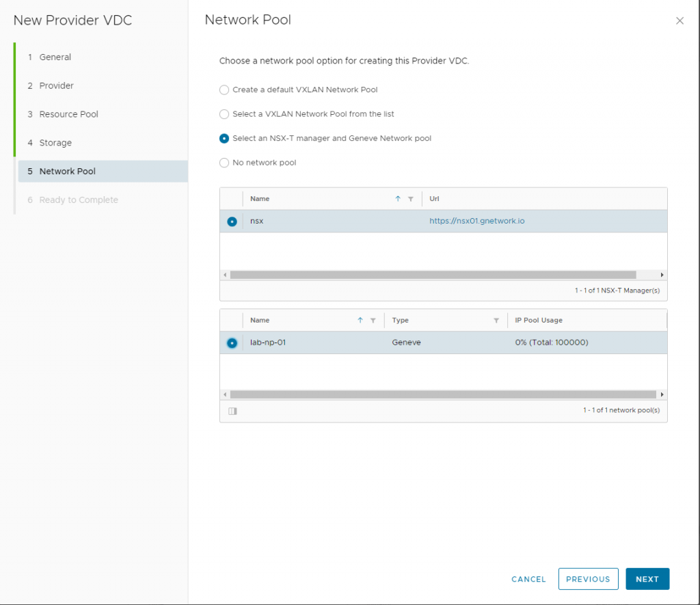This screenshot has height=605, width=700.
Task: Open the column toggle icon below the network pool table
Action: click(x=232, y=412)
